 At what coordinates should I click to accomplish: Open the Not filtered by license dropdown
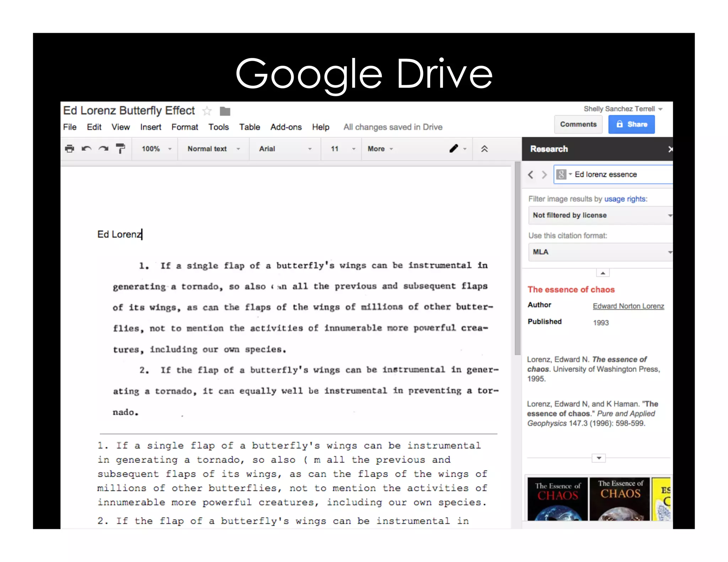(x=600, y=215)
